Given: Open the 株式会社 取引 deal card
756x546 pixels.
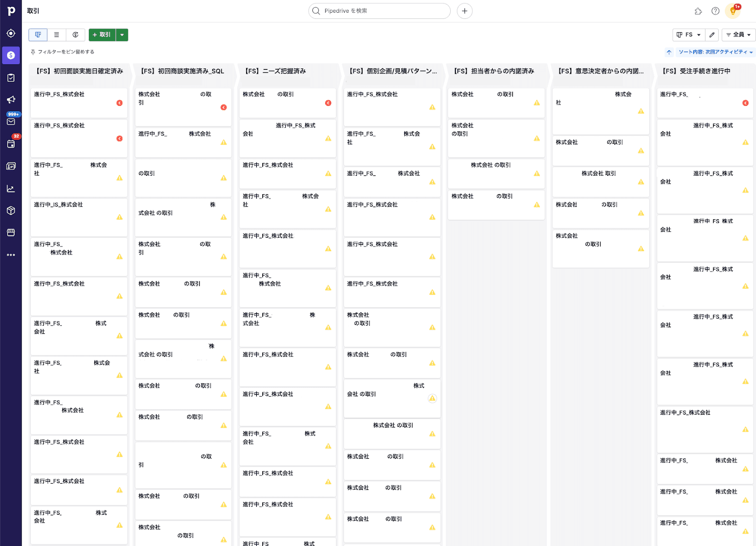Looking at the screenshot, I should [x=601, y=181].
